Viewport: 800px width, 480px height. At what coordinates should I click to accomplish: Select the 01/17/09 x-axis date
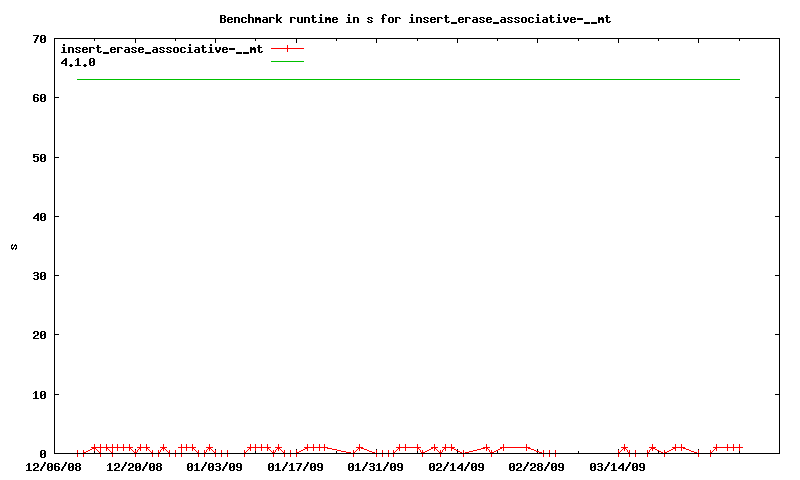pyautogui.click(x=295, y=467)
